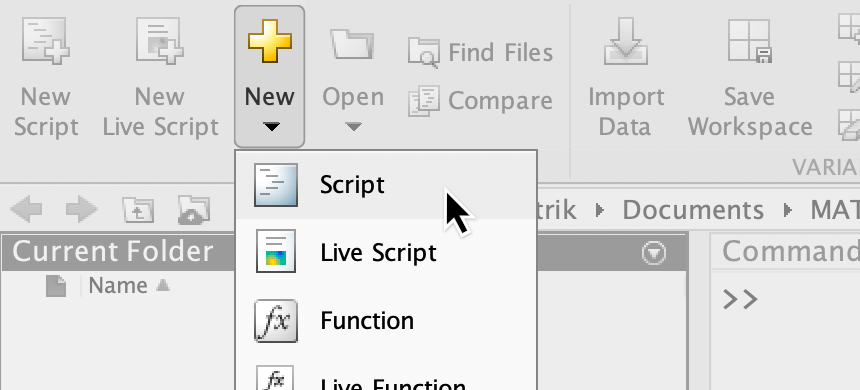Click the up one folder icon
Image resolution: width=860 pixels, height=390 pixels.
[x=138, y=210]
